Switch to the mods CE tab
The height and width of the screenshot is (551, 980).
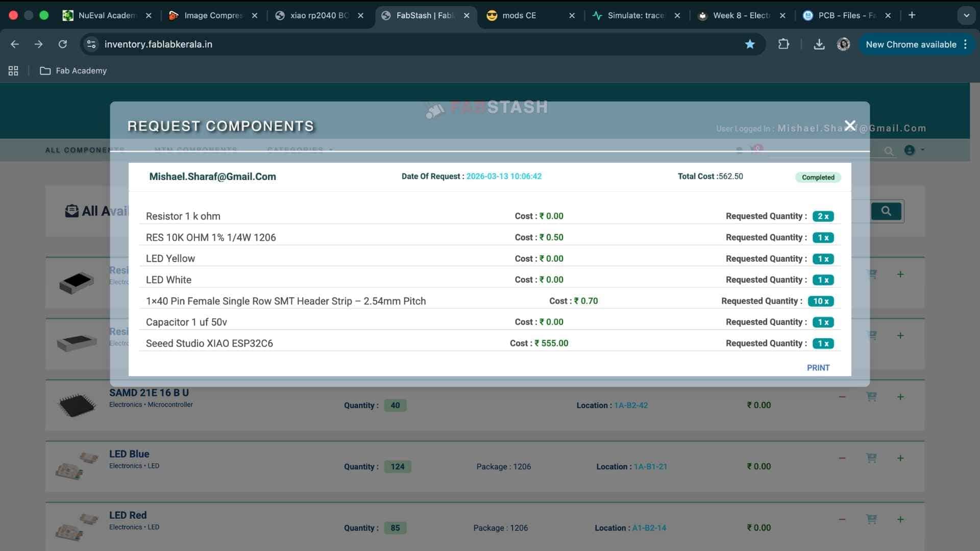[x=519, y=15]
